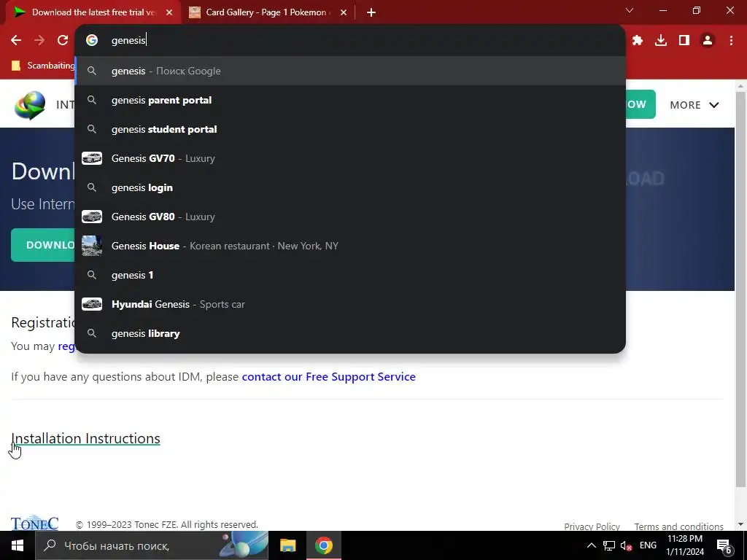This screenshot has width=747, height=560.
Task: Open the contact our Free Support Service link
Action: [329, 377]
